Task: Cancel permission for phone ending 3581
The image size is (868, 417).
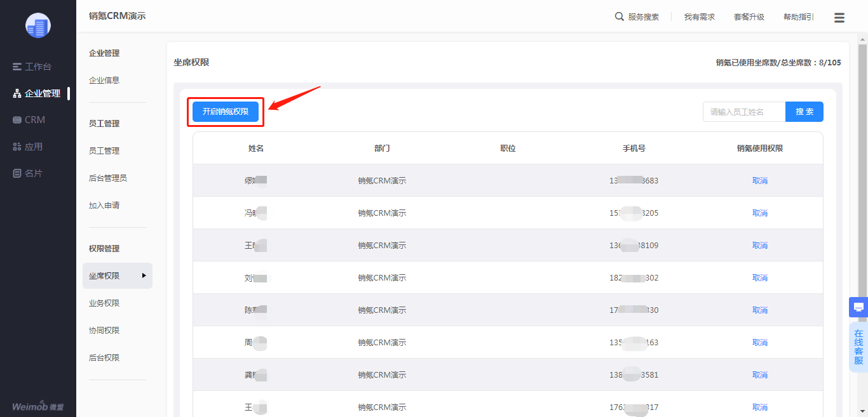Action: coord(760,375)
